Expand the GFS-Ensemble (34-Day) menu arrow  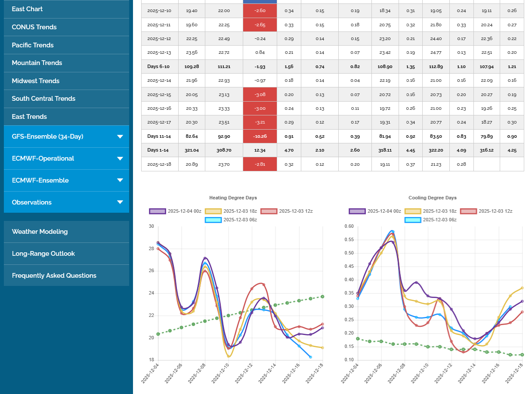[x=120, y=137]
